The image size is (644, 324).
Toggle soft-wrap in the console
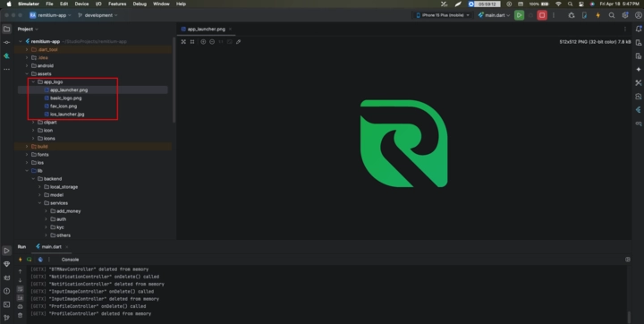click(20, 289)
